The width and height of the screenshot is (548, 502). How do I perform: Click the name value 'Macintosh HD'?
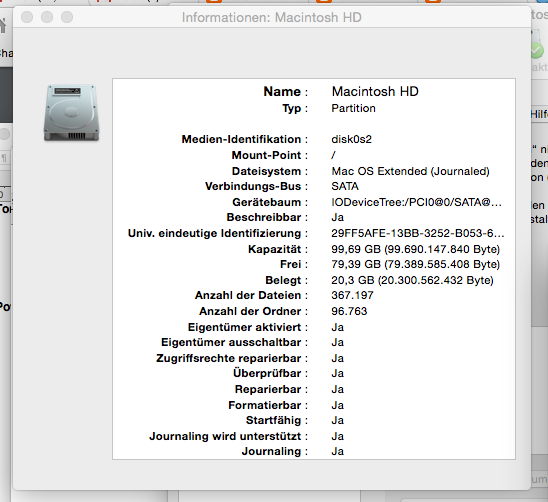tap(375, 92)
